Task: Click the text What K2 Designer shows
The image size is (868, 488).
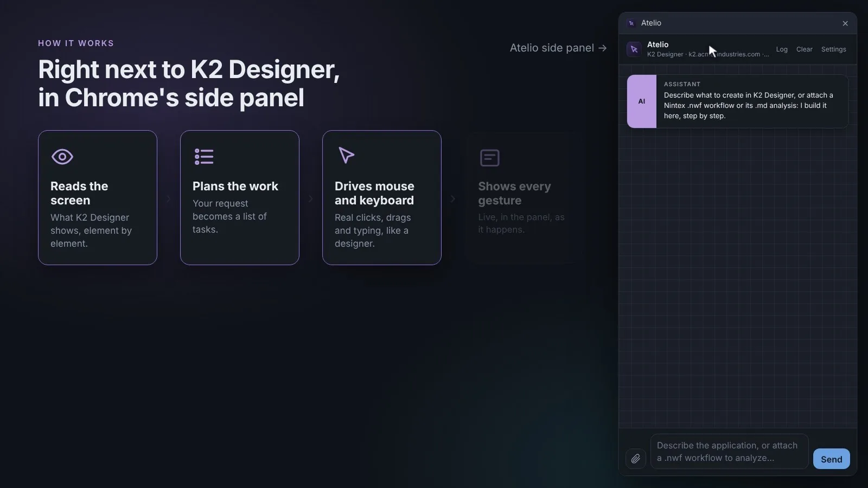Action: [91, 230]
